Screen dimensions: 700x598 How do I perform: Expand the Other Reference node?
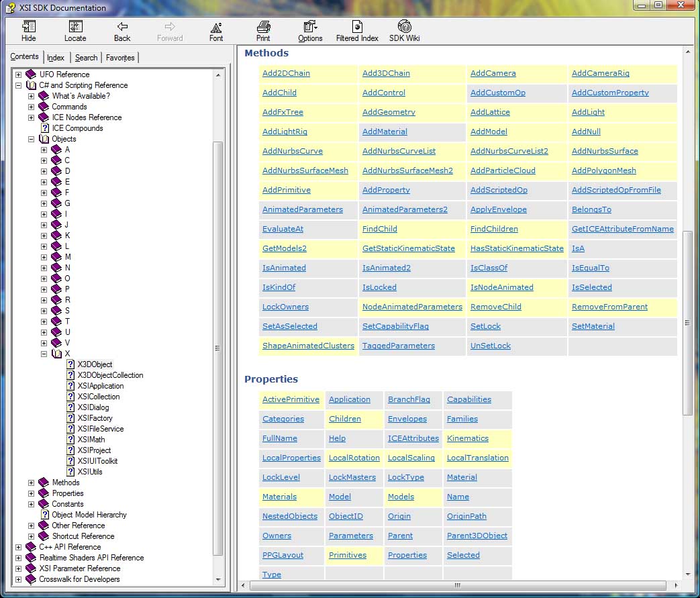pos(31,526)
